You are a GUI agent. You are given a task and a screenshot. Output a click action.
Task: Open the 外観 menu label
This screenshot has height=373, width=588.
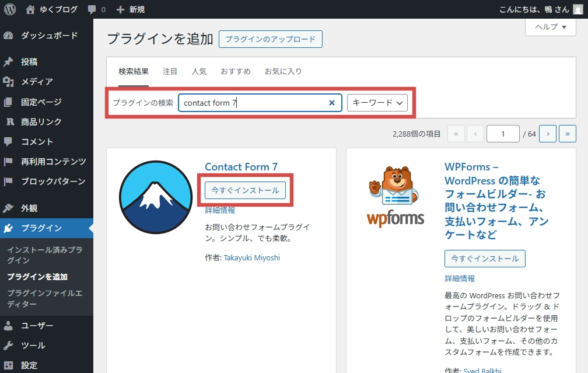click(x=29, y=208)
